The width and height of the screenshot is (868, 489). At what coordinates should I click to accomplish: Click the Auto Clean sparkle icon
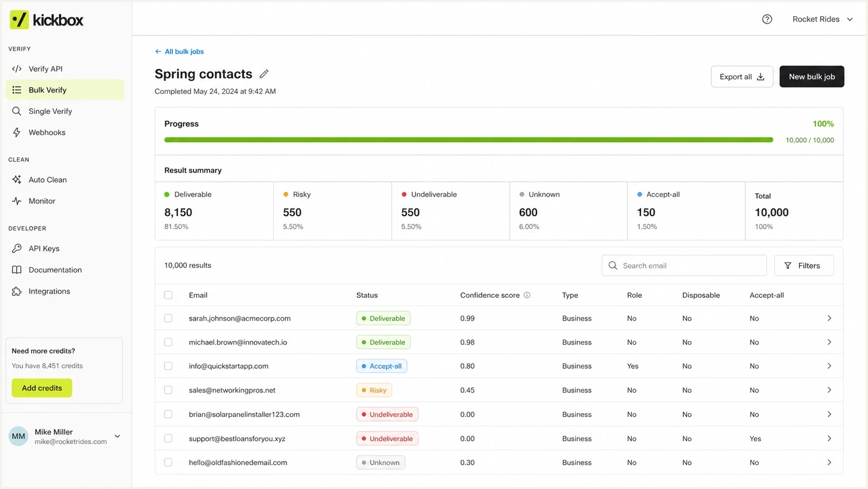tap(17, 180)
